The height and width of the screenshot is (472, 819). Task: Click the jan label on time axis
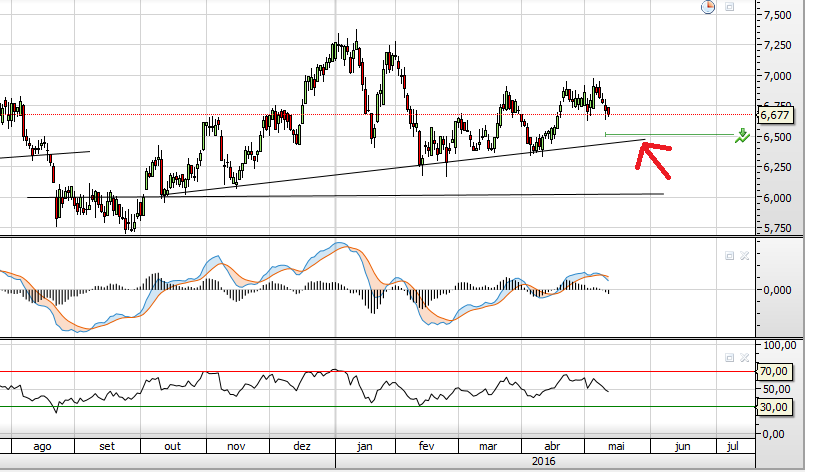(x=365, y=446)
